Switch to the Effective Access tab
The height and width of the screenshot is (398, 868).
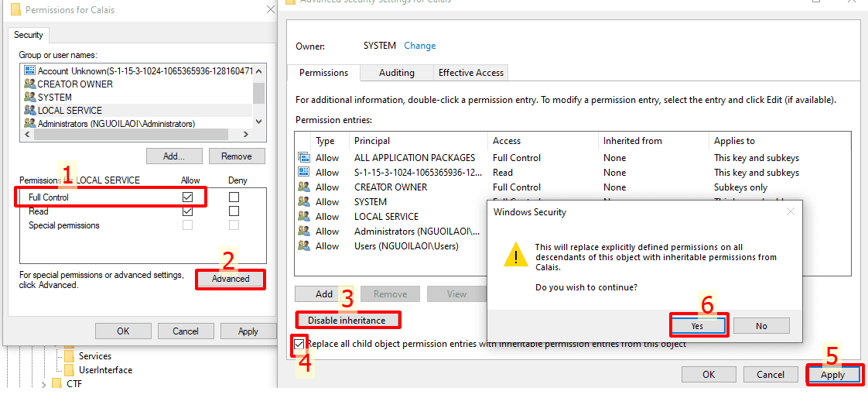tap(471, 73)
